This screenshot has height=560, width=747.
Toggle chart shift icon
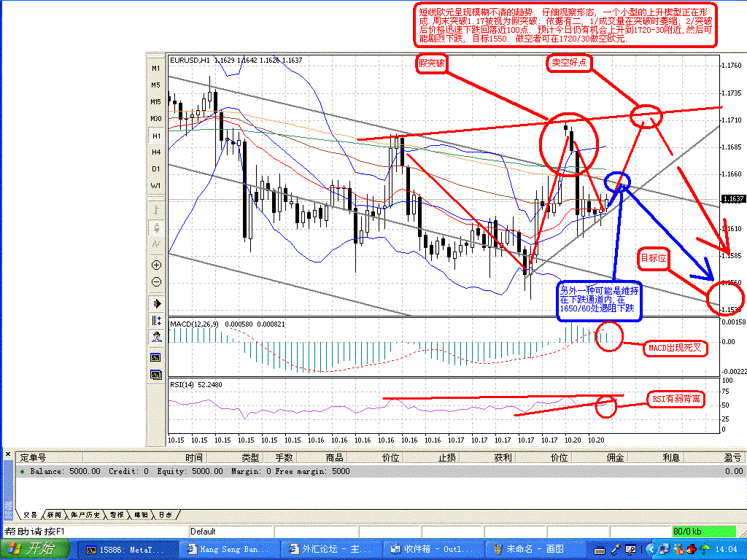click(x=156, y=320)
